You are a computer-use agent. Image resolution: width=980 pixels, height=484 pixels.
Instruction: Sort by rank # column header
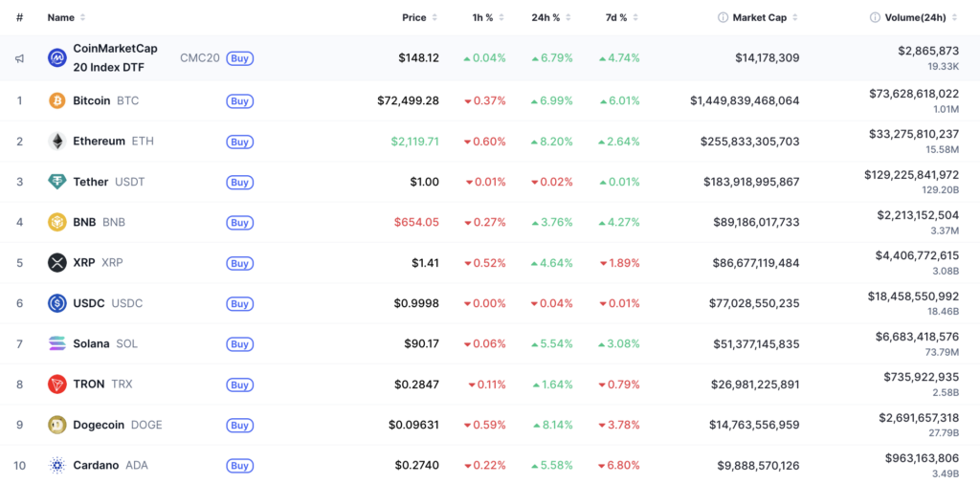pyautogui.click(x=20, y=17)
